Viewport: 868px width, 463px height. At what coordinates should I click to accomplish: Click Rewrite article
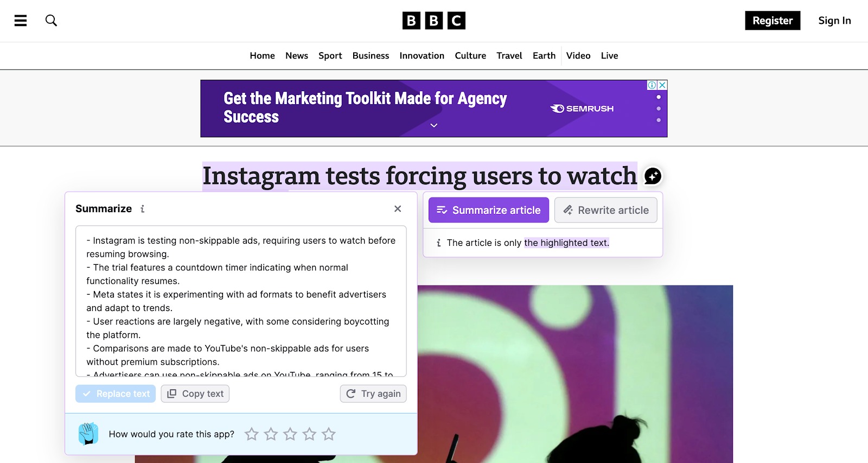pyautogui.click(x=606, y=210)
